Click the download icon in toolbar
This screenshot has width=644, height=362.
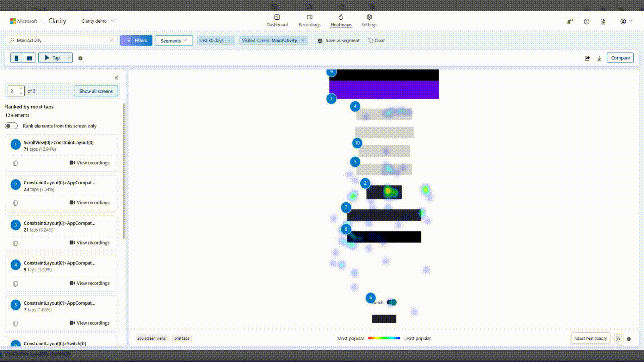point(599,58)
